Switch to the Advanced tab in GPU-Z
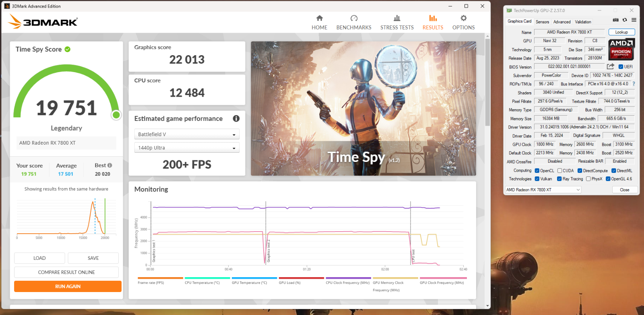 [562, 22]
